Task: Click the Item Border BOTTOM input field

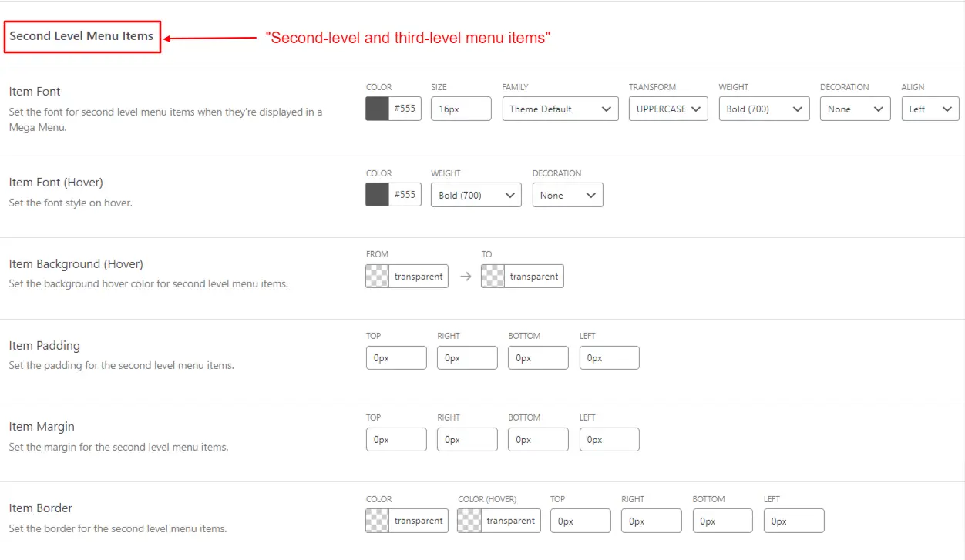Action: (722, 521)
